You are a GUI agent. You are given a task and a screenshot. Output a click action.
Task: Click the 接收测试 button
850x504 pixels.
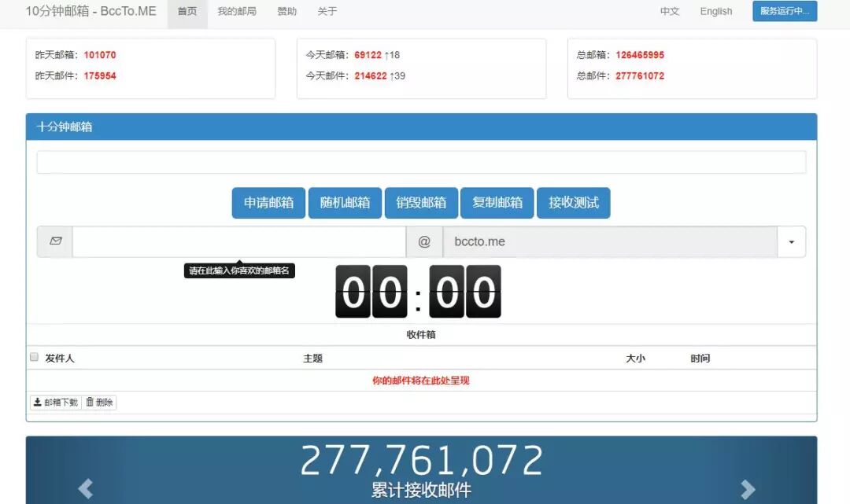(x=573, y=202)
